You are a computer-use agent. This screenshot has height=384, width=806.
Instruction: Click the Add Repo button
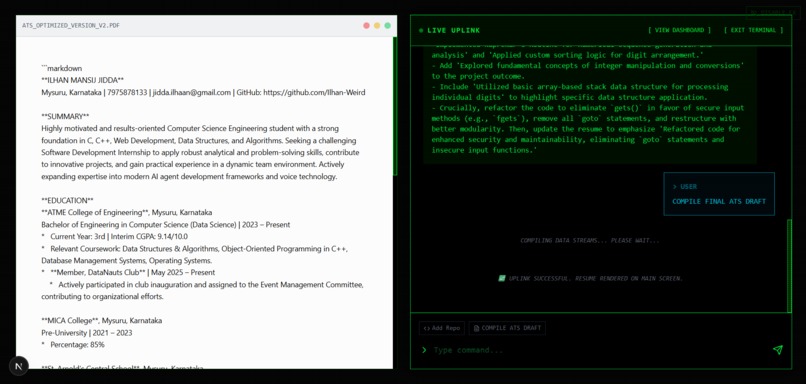click(442, 328)
